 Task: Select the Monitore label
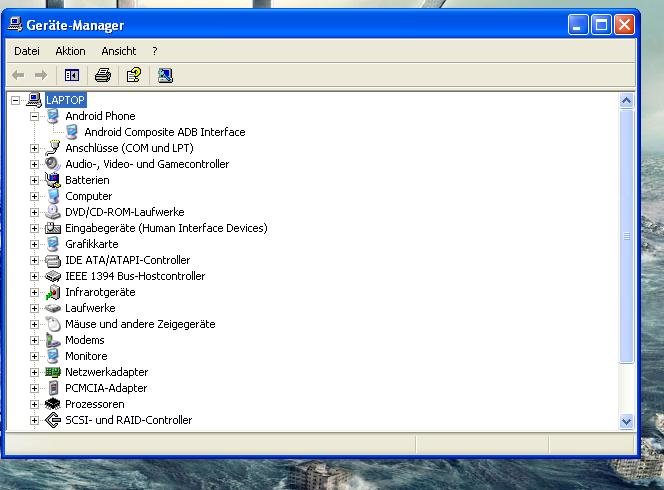pos(86,356)
